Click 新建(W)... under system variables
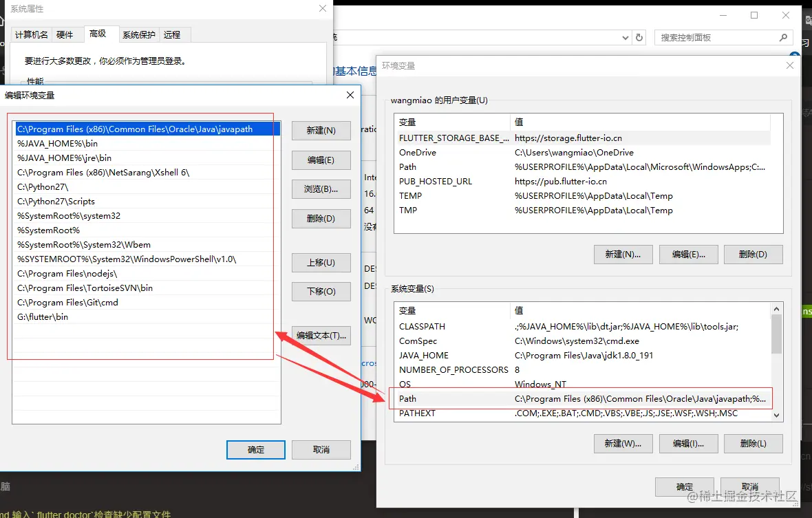812x518 pixels. tap(623, 444)
